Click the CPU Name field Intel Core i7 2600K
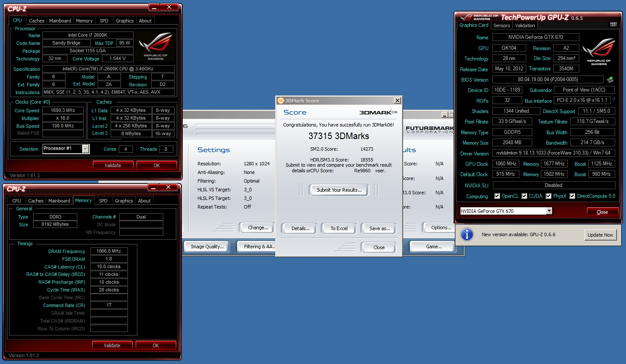The width and height of the screenshot is (626, 364). tap(88, 35)
